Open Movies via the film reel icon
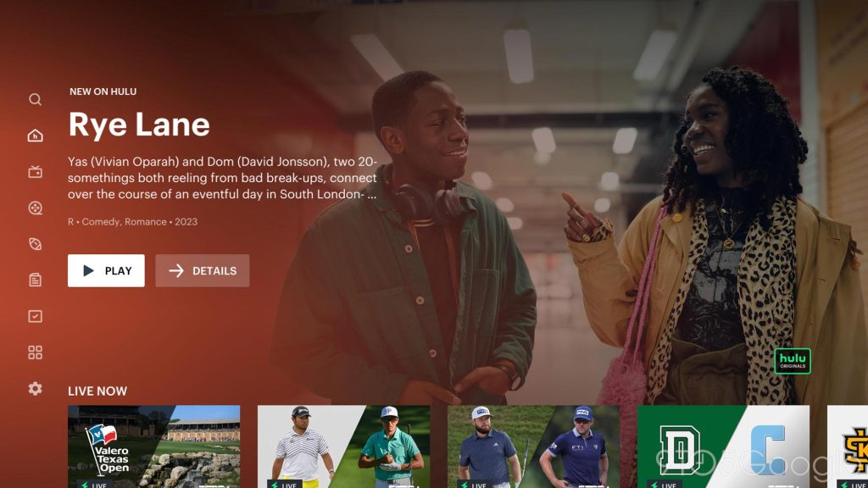The width and height of the screenshot is (868, 488). pyautogui.click(x=35, y=208)
